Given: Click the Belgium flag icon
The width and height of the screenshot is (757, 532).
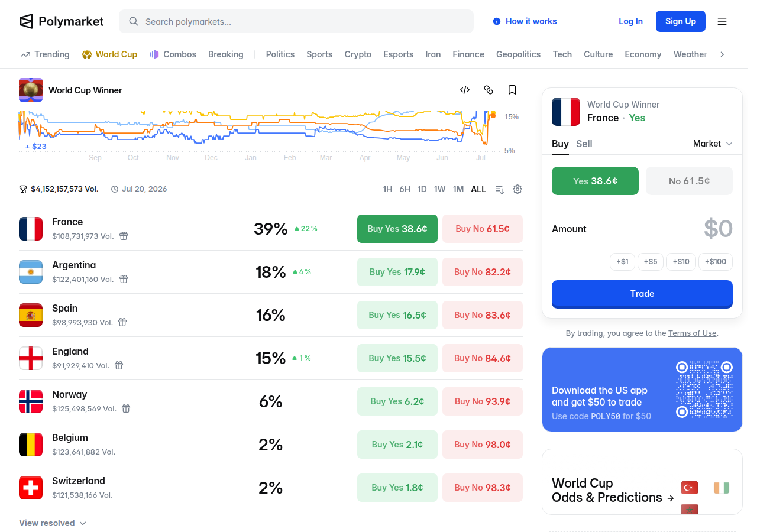Looking at the screenshot, I should tap(31, 445).
